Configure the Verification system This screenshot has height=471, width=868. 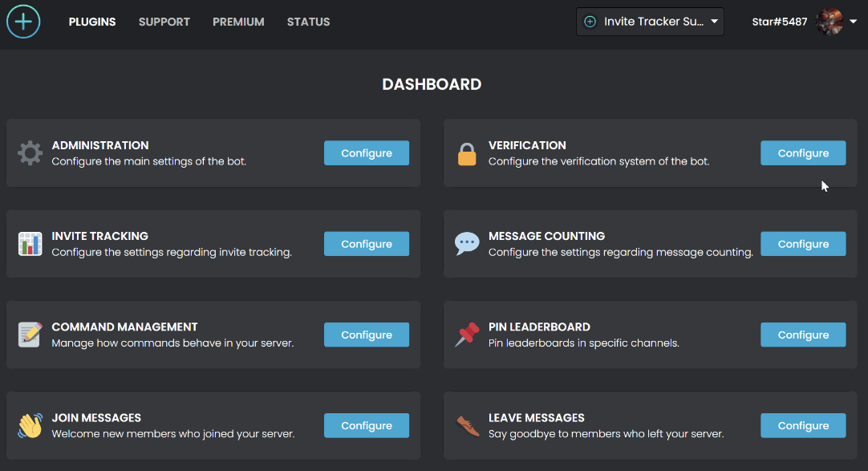(803, 152)
